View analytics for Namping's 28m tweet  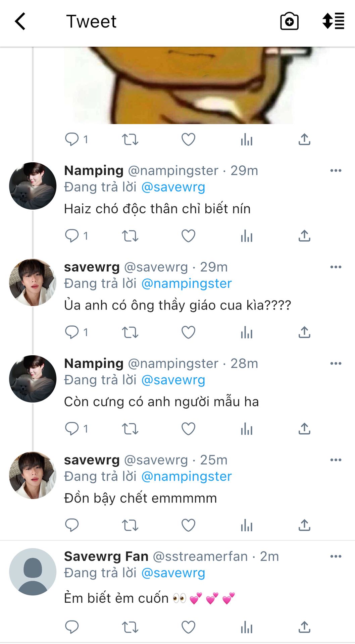246,429
